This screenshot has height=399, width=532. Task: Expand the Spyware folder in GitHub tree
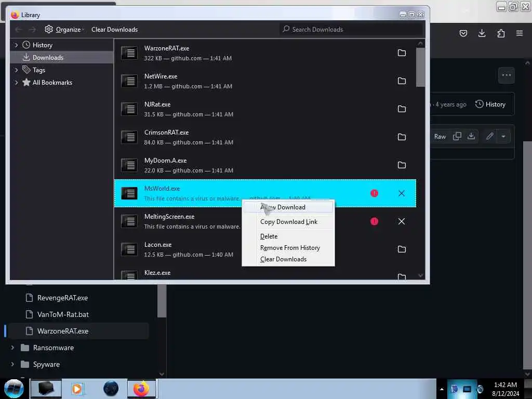pyautogui.click(x=12, y=364)
